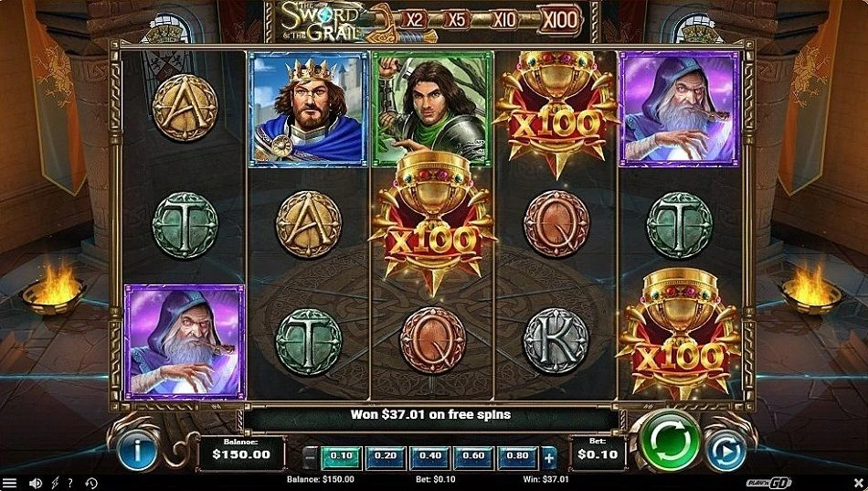Image resolution: width=868 pixels, height=491 pixels.
Task: Open the hamburger menu
Action: coord(9,483)
